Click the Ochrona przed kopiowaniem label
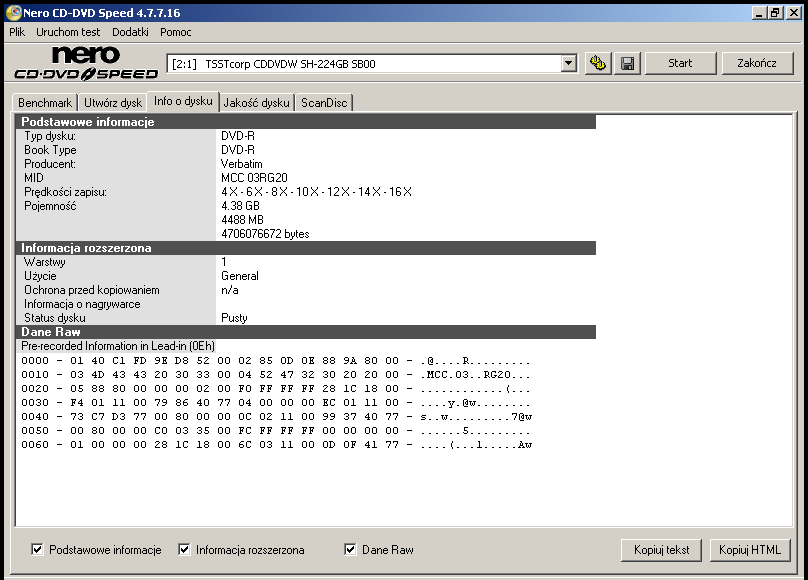 tap(92, 290)
